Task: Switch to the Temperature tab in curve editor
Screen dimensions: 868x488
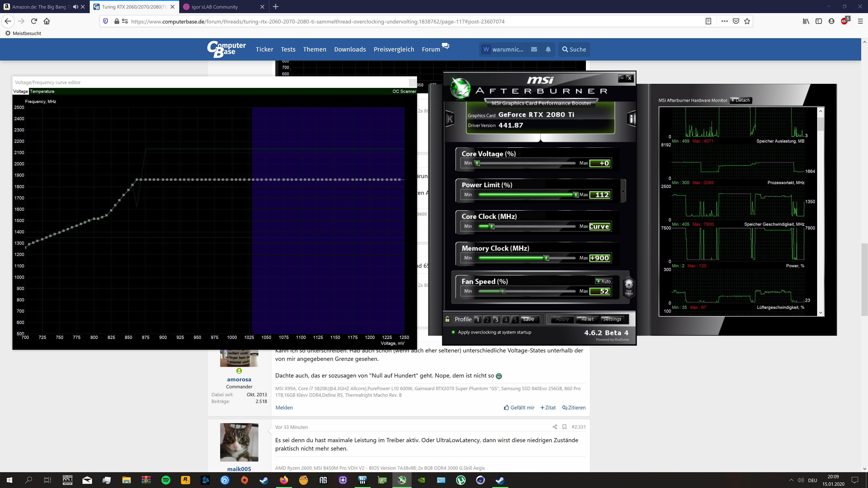Action: [x=42, y=91]
